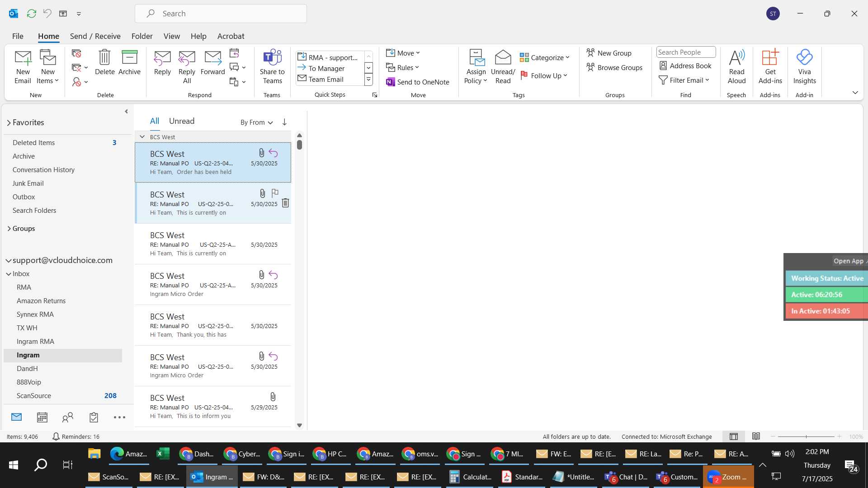
Task: Open the Acrobat tab
Action: pyautogui.click(x=231, y=36)
